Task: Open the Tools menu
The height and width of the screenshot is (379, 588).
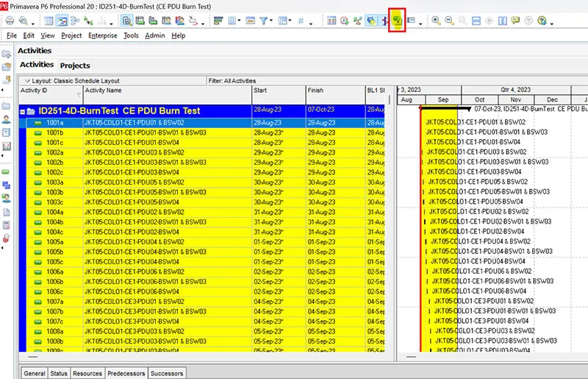Action: (x=131, y=35)
